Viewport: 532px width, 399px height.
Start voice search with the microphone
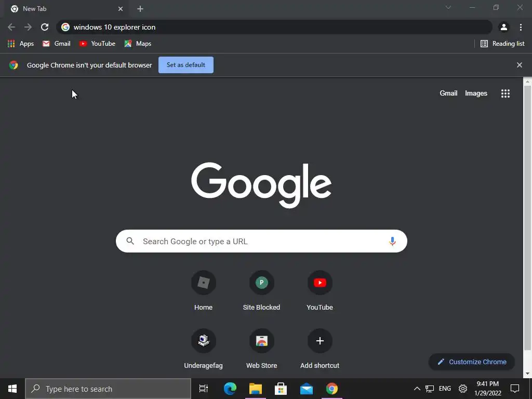393,241
